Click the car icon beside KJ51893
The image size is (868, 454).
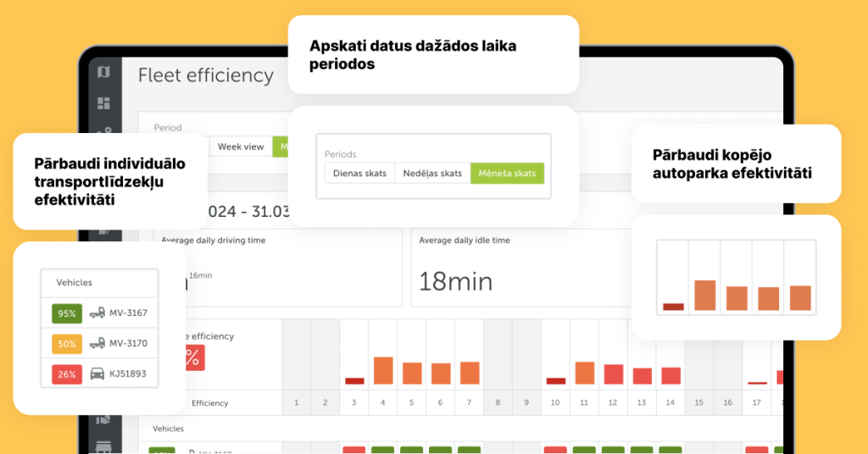point(97,374)
